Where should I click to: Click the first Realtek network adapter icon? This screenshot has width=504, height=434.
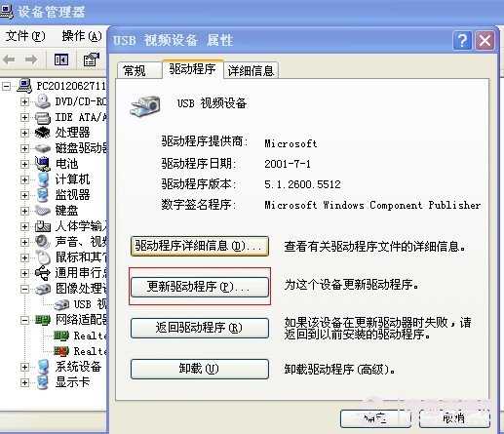point(61,335)
